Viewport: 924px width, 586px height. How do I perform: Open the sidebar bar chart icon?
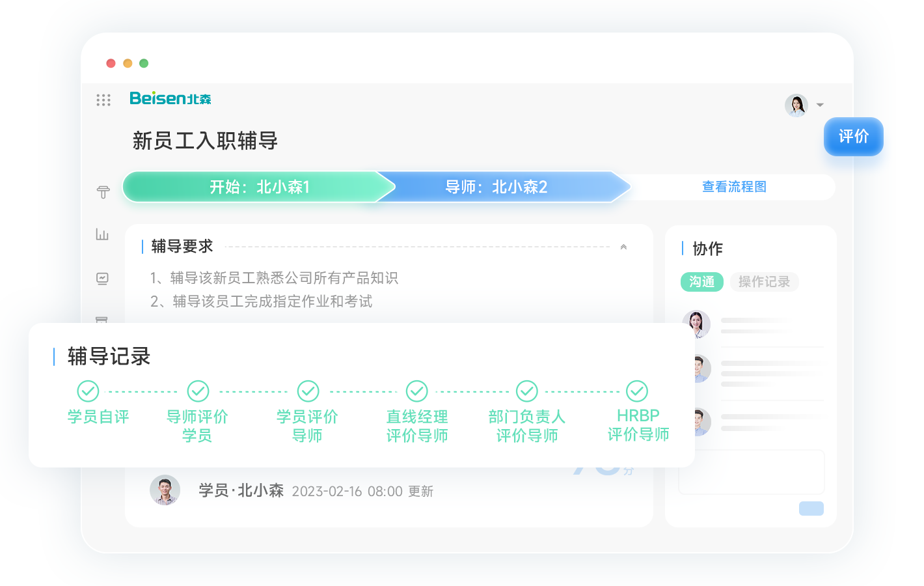[x=102, y=234]
